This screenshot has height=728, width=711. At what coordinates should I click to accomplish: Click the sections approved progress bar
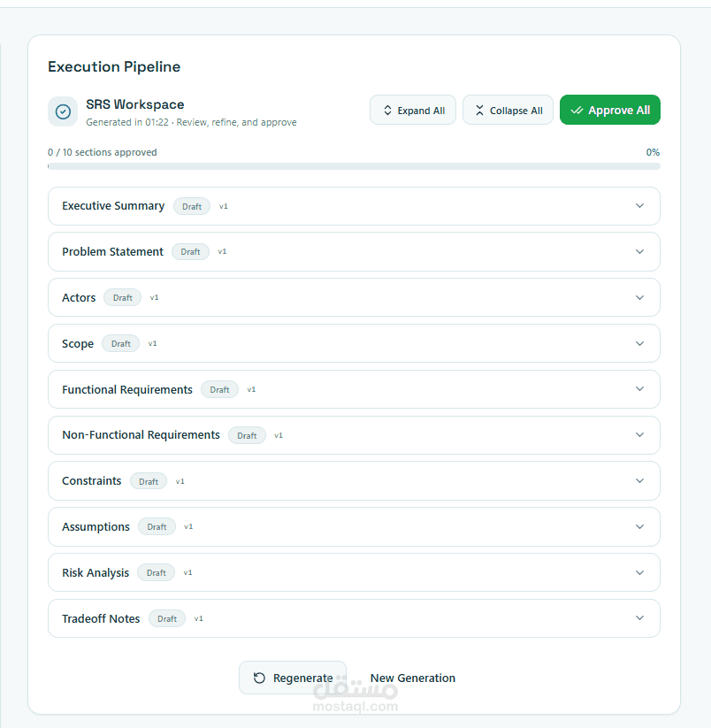point(354,166)
